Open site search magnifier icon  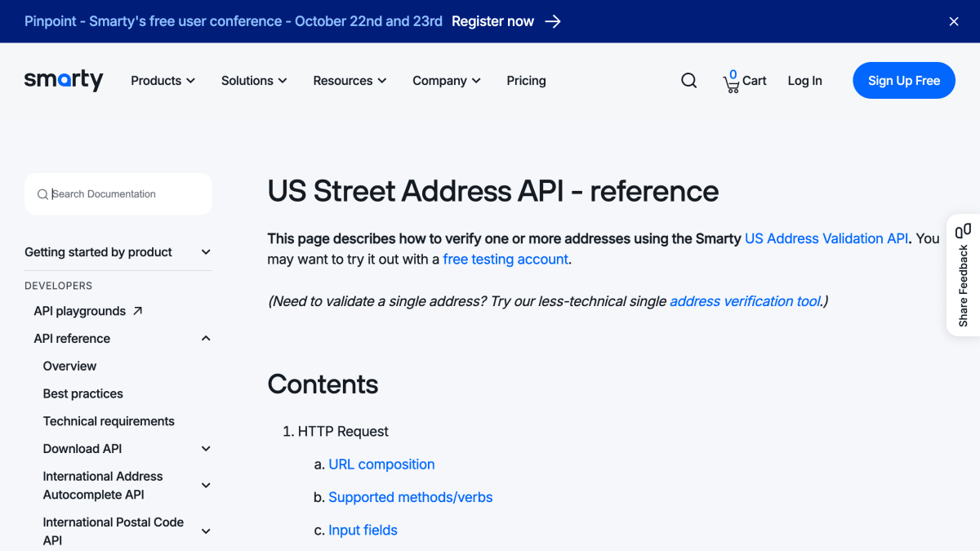point(689,81)
